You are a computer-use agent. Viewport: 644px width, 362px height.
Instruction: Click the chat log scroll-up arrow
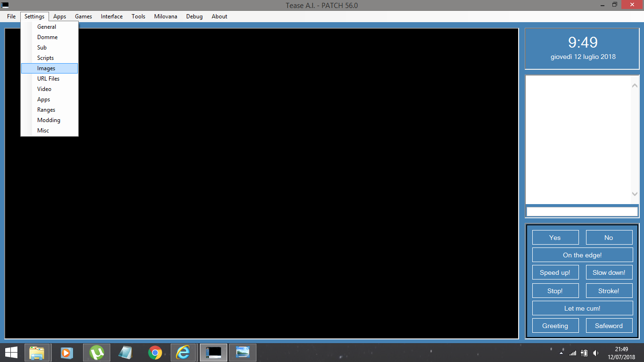(x=635, y=86)
